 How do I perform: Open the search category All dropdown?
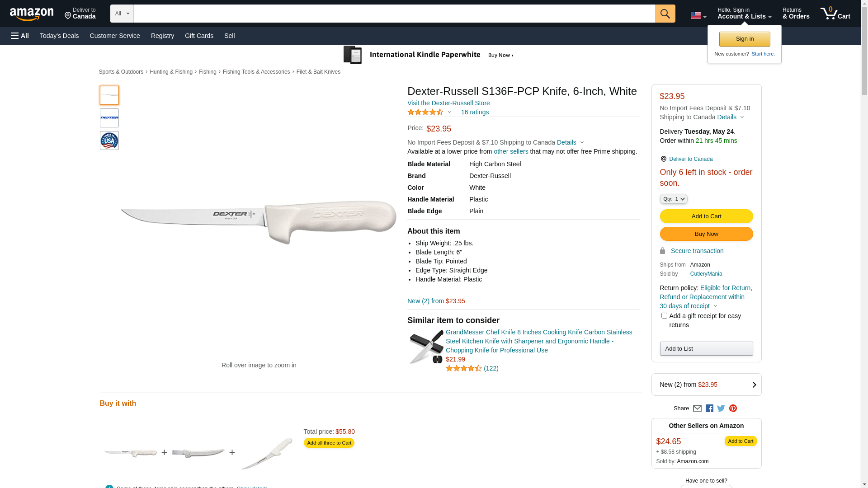122,14
